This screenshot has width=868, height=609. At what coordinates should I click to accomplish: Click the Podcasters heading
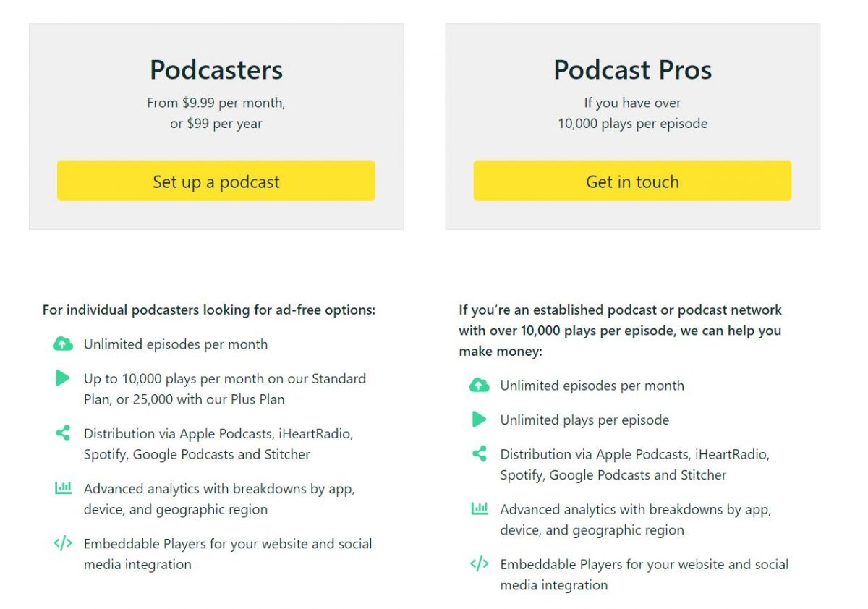[x=216, y=70]
